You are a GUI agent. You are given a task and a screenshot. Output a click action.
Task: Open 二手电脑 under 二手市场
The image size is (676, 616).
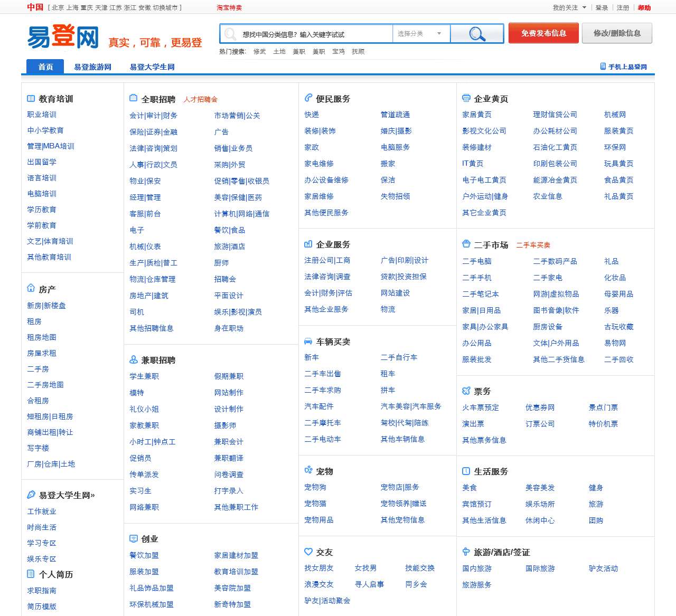pyautogui.click(x=477, y=261)
